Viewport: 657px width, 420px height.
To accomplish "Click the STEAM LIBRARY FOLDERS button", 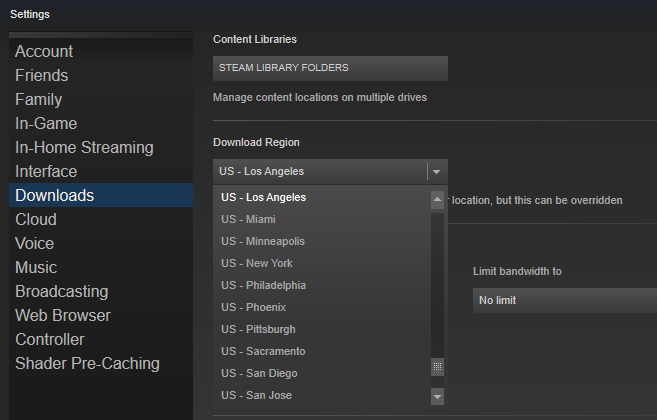I will tap(330, 68).
